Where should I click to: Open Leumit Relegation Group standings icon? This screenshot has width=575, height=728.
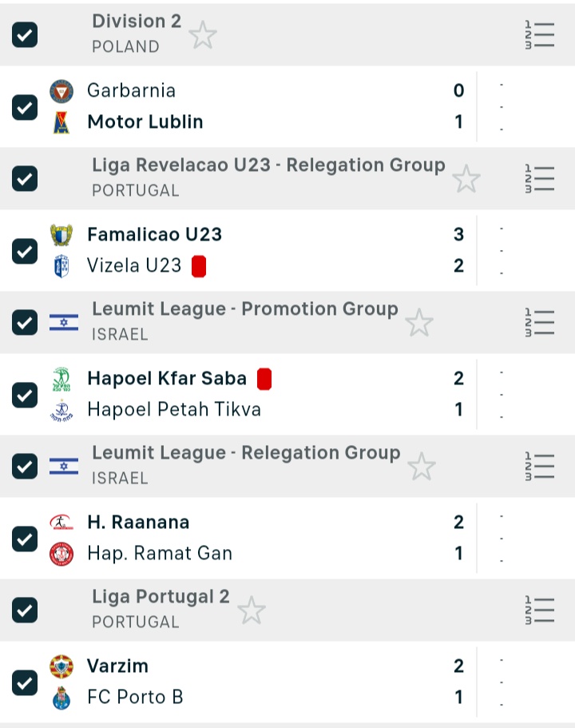(x=540, y=467)
